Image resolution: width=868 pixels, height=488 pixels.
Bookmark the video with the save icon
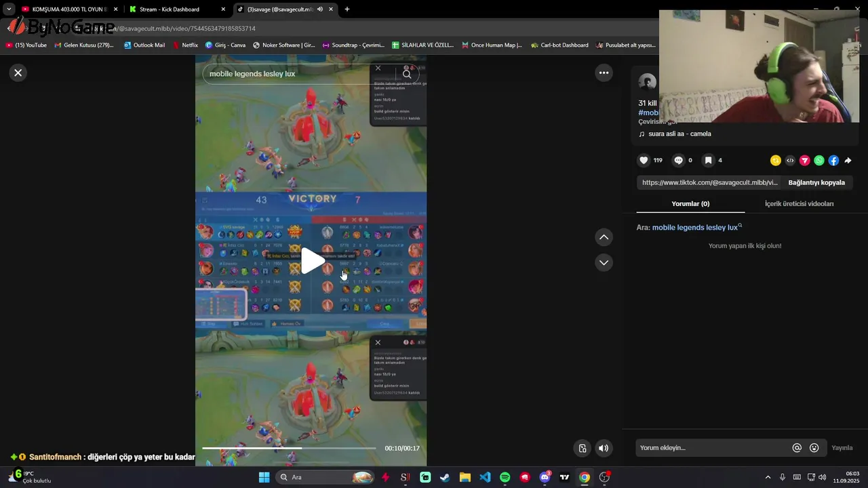tap(708, 160)
